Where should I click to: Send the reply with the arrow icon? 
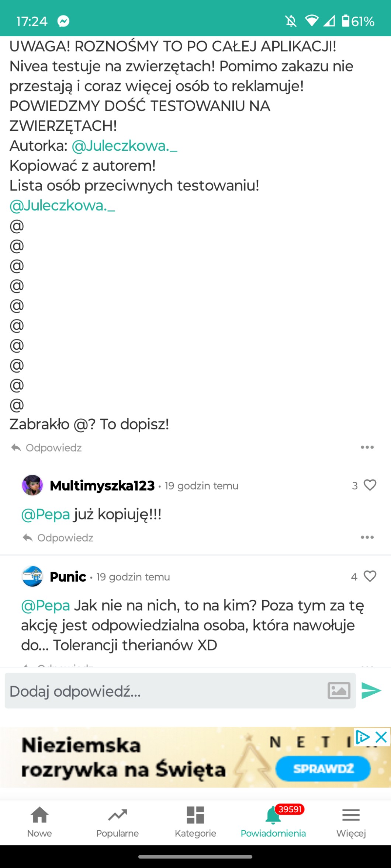(x=371, y=690)
